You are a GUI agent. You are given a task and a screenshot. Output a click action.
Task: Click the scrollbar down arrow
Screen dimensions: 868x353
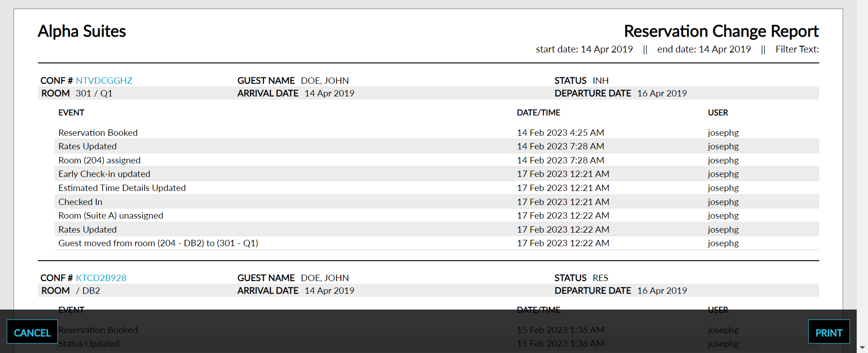(862, 348)
